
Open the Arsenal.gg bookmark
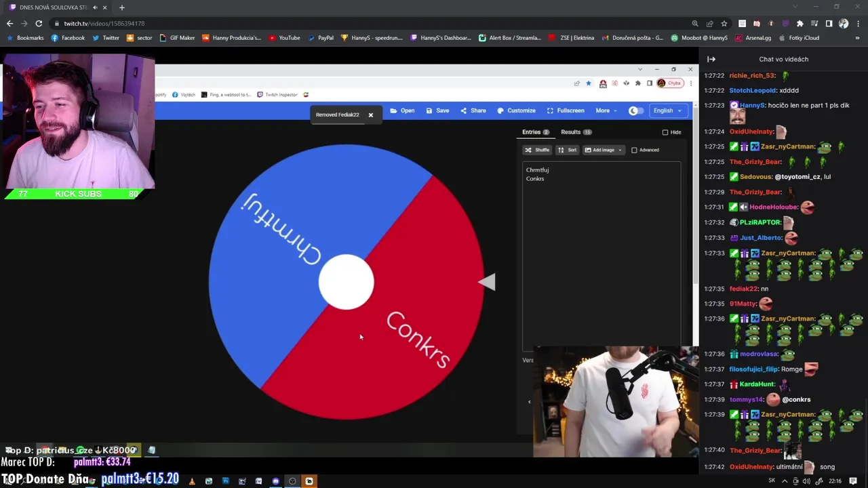pos(753,38)
